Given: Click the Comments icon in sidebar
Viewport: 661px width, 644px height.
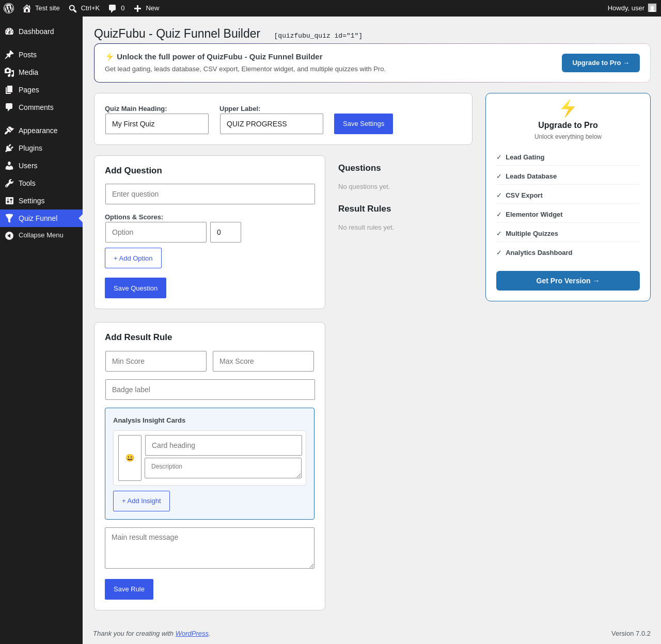Looking at the screenshot, I should 9,107.
